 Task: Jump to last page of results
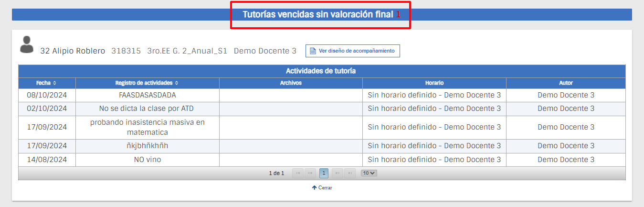[350, 173]
